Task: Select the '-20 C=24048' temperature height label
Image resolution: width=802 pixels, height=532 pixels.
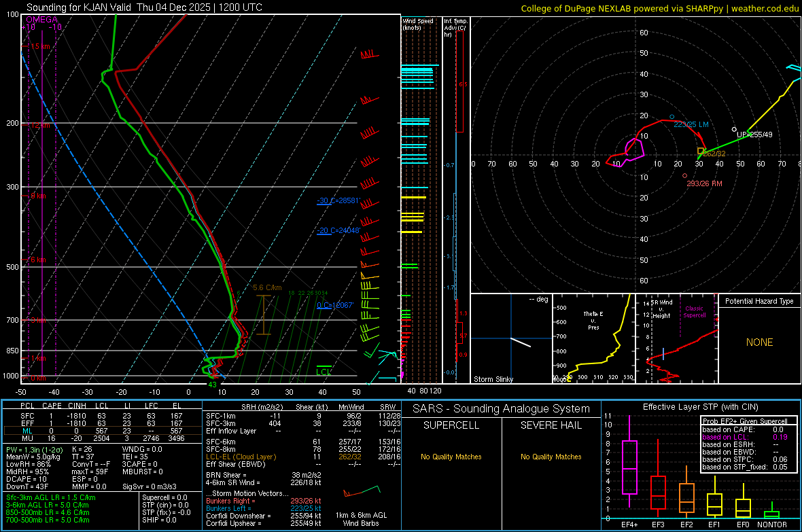Action: (338, 231)
